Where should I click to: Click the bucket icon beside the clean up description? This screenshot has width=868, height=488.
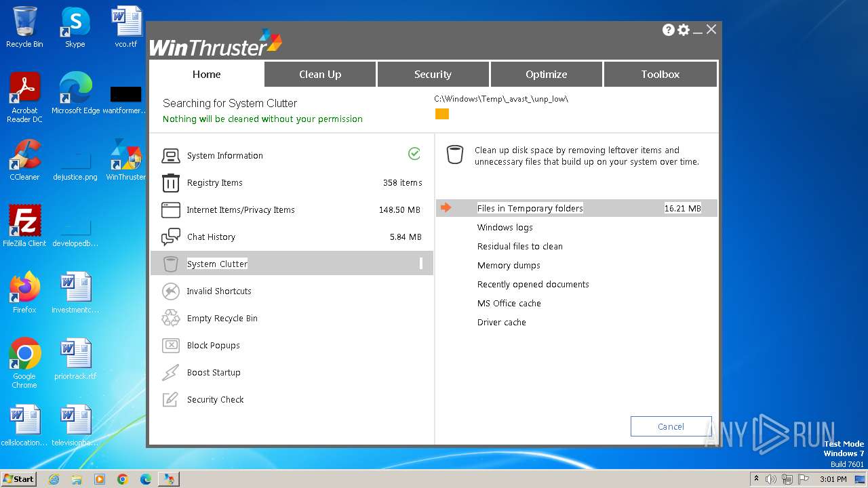pos(455,155)
